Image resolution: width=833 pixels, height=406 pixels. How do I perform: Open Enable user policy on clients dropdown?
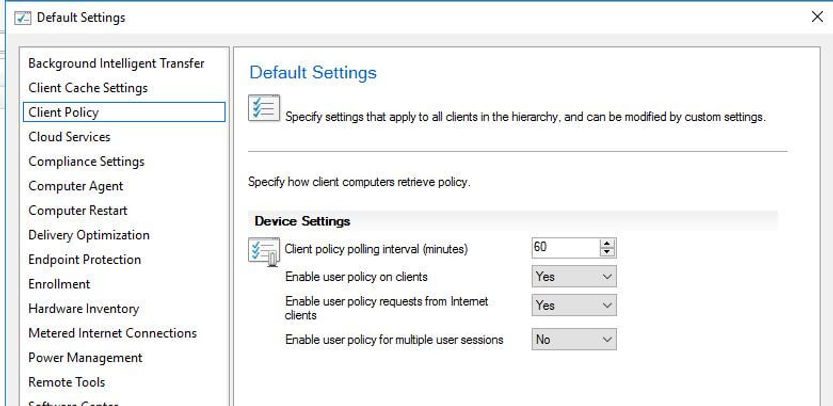point(574,276)
